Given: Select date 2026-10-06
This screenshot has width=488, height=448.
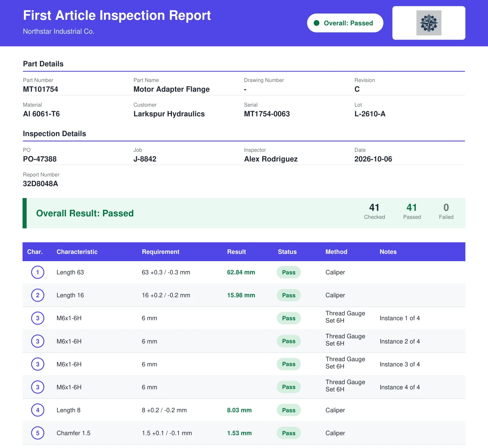Looking at the screenshot, I should tap(373, 159).
